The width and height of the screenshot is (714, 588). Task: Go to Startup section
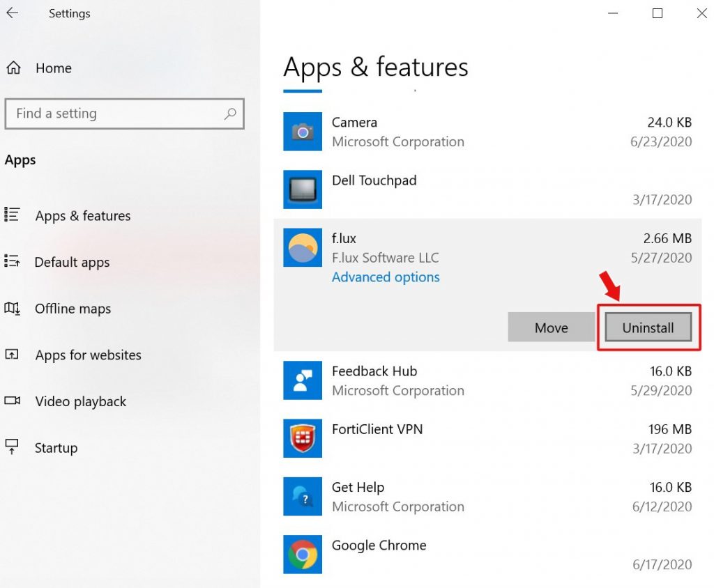coord(56,448)
